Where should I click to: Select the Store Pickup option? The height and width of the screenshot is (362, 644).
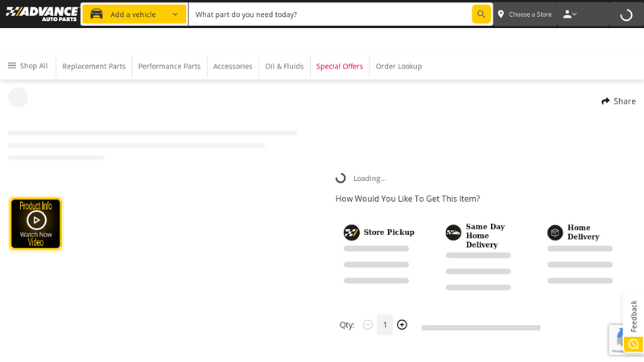[x=379, y=232]
